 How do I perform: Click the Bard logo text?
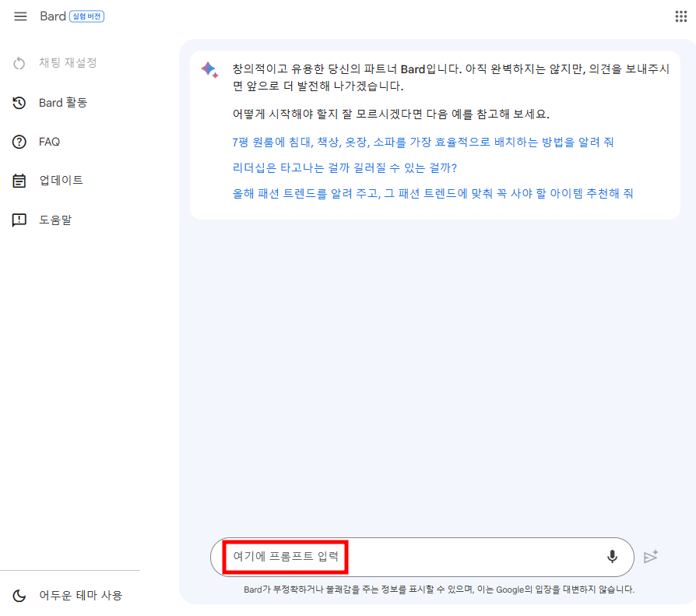point(53,16)
